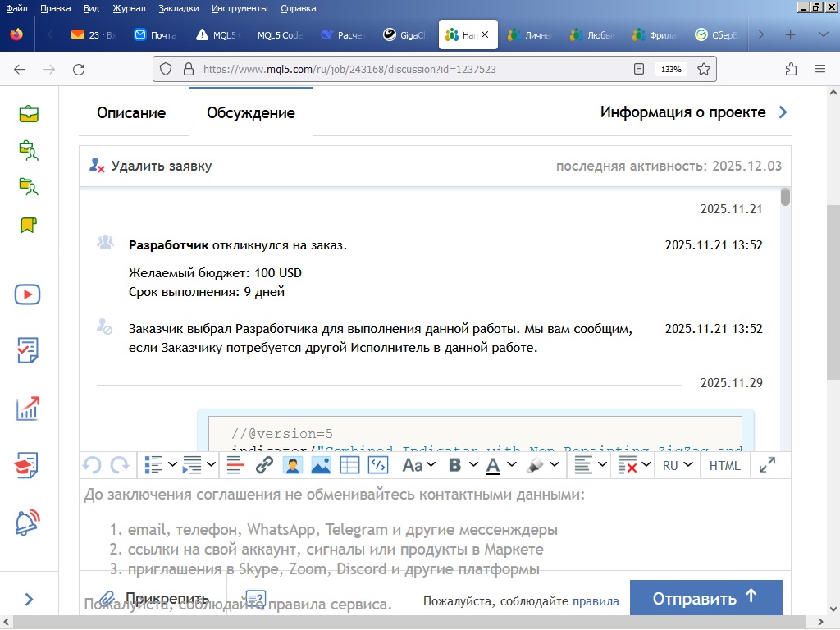The image size is (840, 630).
Task: Open the video play icon in sidebar
Action: [29, 294]
